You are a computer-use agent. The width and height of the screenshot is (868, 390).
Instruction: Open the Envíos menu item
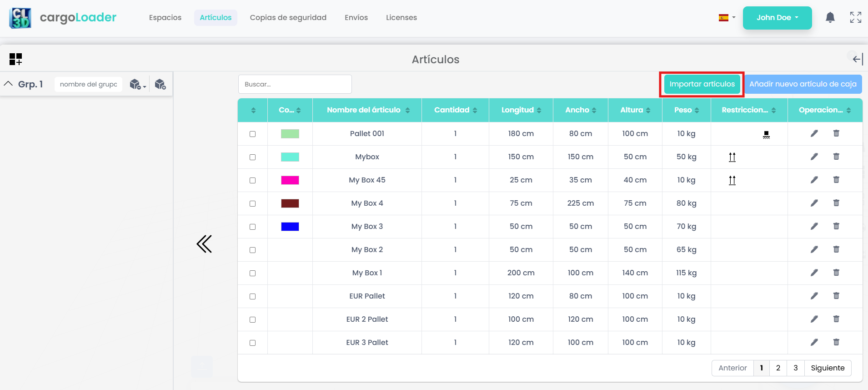pyautogui.click(x=356, y=18)
